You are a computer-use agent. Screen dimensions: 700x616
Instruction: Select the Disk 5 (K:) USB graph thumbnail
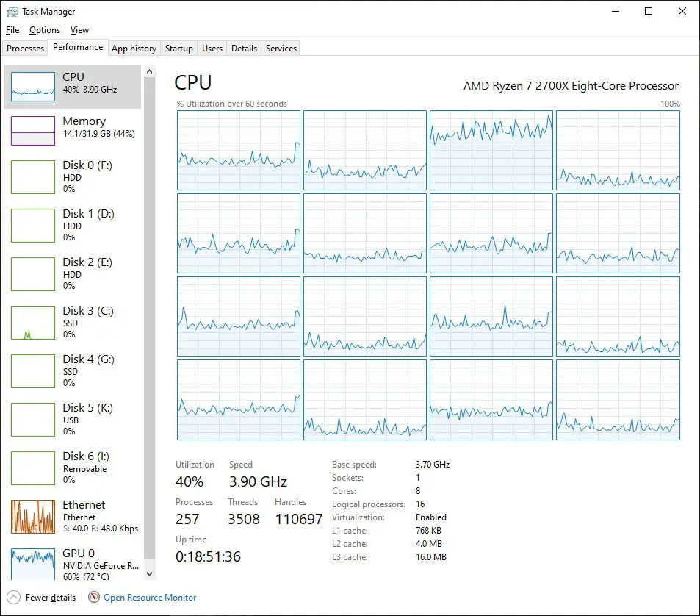point(33,420)
